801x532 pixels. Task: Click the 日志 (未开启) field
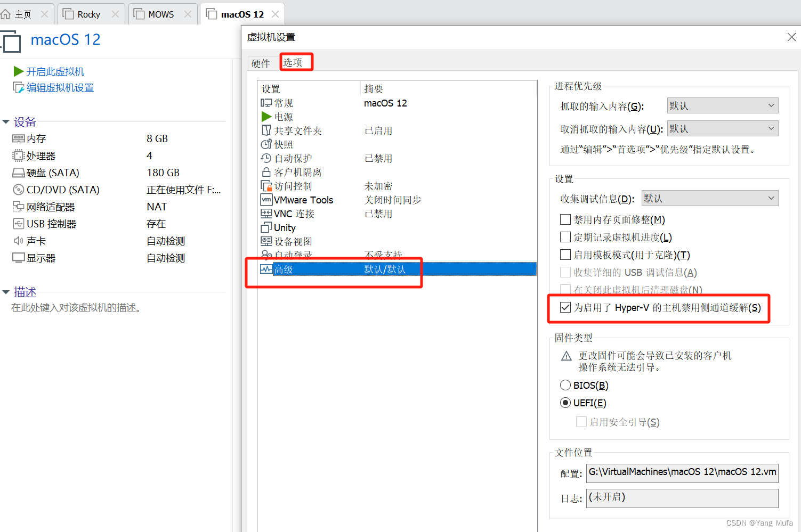(682, 498)
